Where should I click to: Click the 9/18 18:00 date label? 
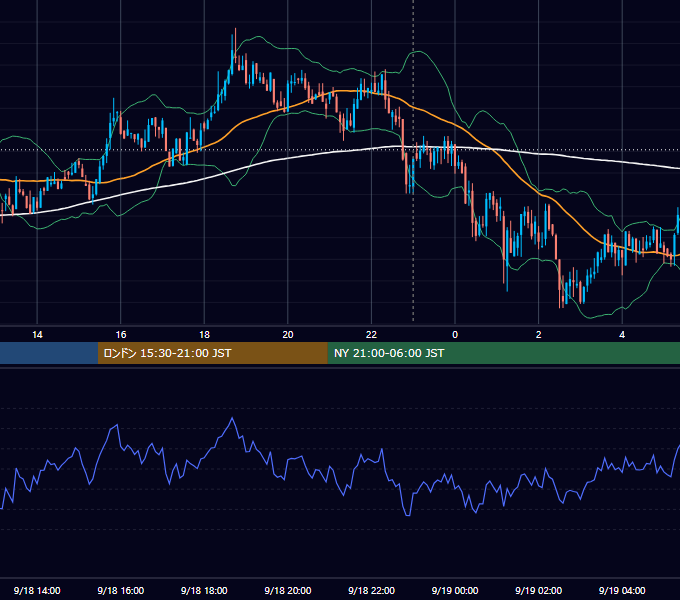point(204,590)
